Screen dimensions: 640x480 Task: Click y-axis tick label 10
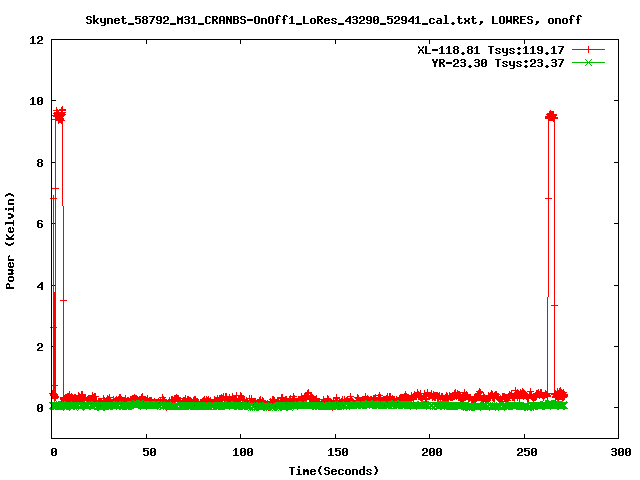[x=36, y=101]
